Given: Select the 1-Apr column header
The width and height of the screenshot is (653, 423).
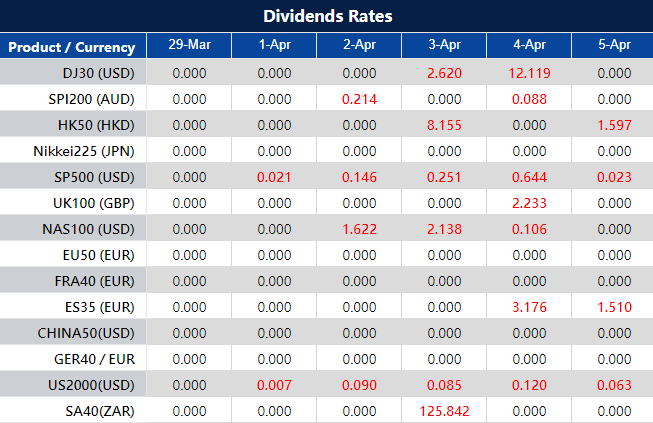Looking at the screenshot, I should (274, 46).
